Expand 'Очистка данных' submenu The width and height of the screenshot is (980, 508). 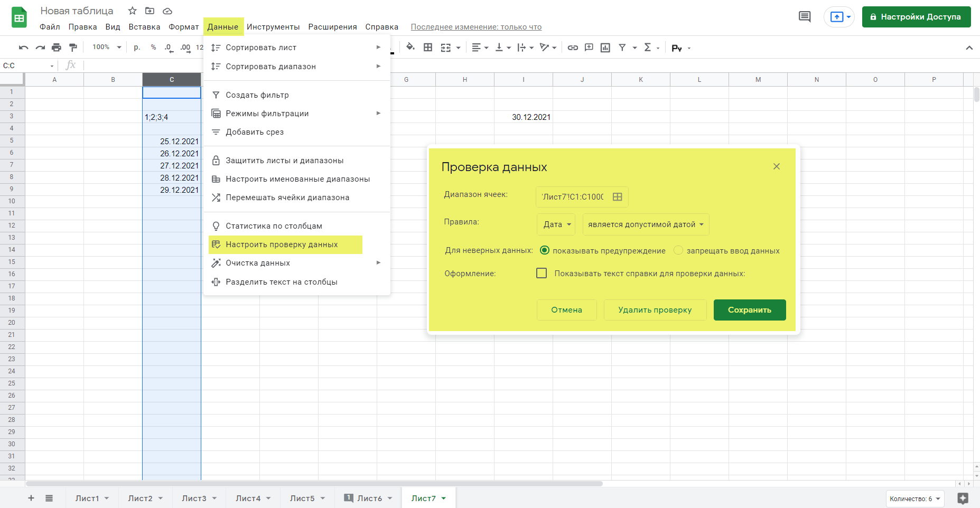click(x=378, y=262)
